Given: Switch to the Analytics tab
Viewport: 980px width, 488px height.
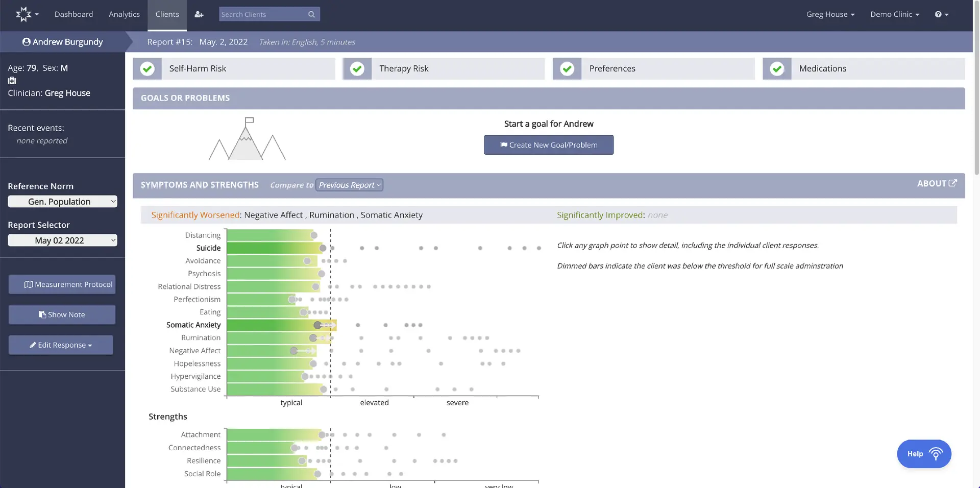Looking at the screenshot, I should coord(124,14).
